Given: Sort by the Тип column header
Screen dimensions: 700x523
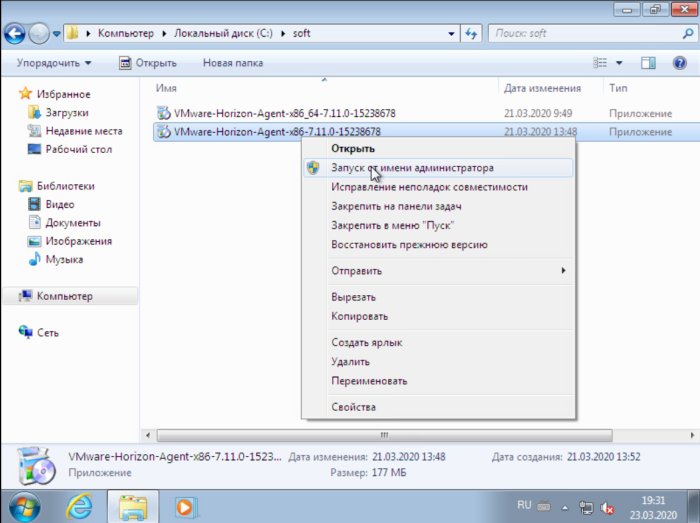Looking at the screenshot, I should pos(618,88).
